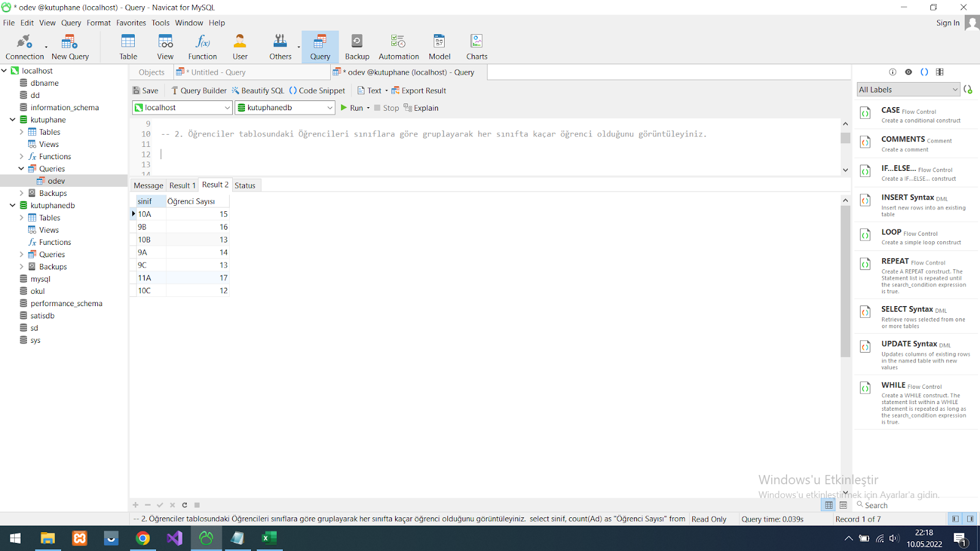Viewport: 980px width, 551px height.
Task: Open Excel from the taskbar
Action: tap(269, 538)
